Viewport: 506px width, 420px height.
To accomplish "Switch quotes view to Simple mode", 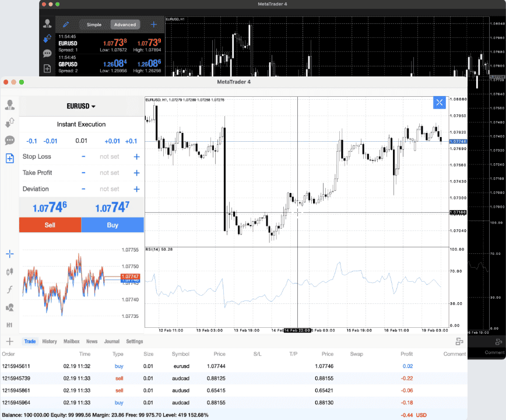I will (x=93, y=24).
